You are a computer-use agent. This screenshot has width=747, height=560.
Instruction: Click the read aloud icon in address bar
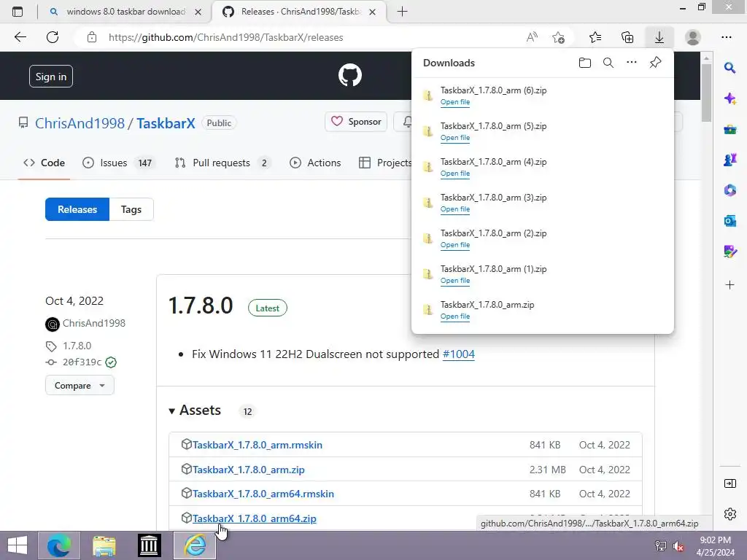532,37
